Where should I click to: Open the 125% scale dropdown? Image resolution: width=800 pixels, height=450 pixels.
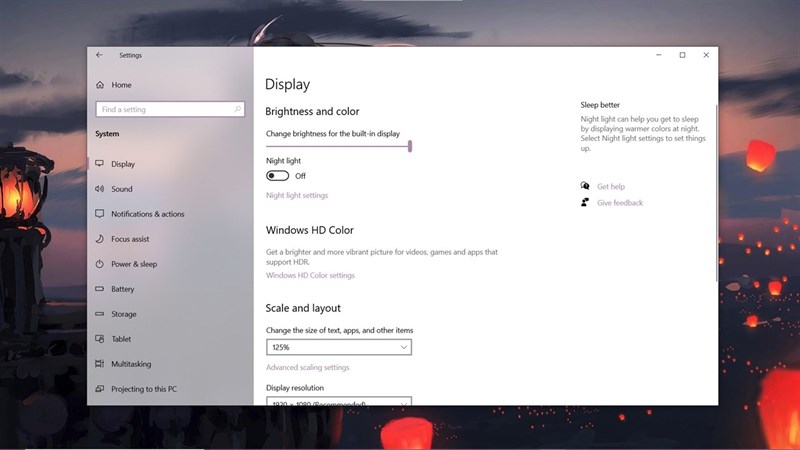point(339,347)
